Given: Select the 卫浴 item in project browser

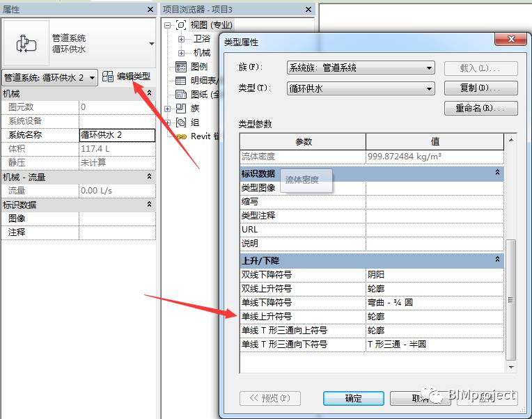Looking at the screenshot, I should (x=202, y=39).
